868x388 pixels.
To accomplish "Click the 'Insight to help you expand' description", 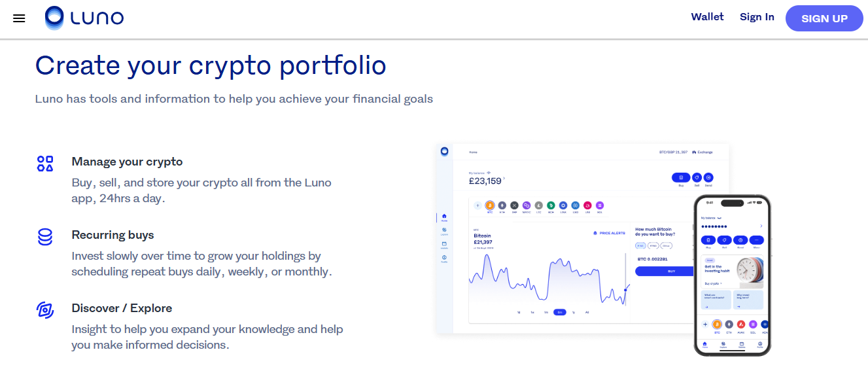I will click(x=207, y=337).
